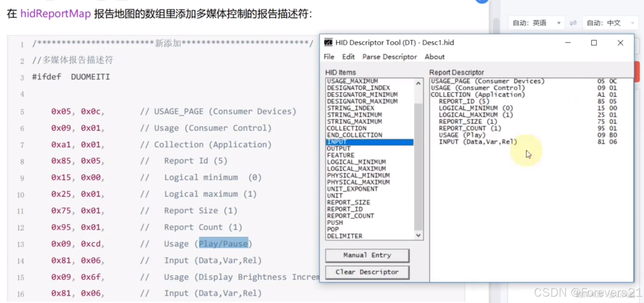The image size is (644, 303).
Task: Click the Clear Descriptor button
Action: coord(367,272)
